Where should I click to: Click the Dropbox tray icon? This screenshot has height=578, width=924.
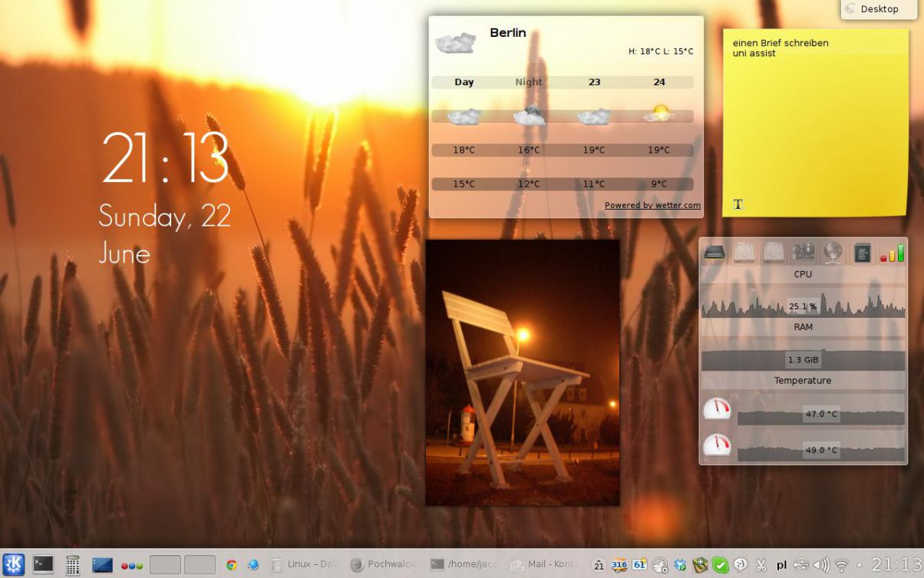point(680,565)
